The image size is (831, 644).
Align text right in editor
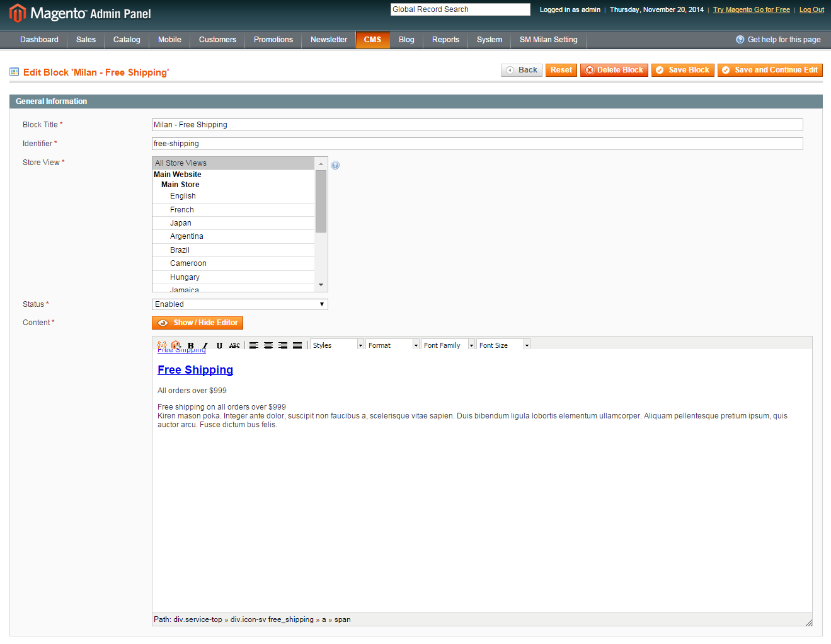tap(283, 345)
